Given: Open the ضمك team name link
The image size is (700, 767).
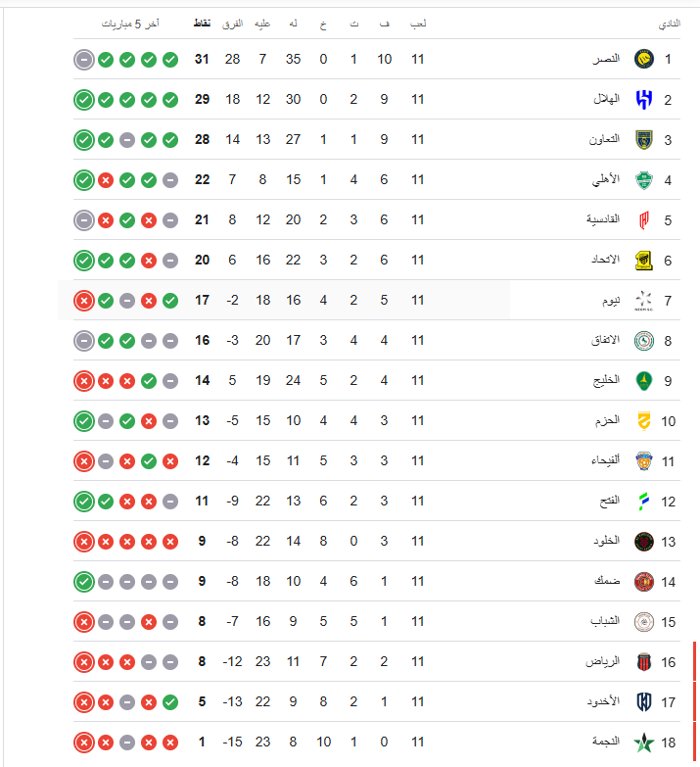Looking at the screenshot, I should (x=606, y=581).
